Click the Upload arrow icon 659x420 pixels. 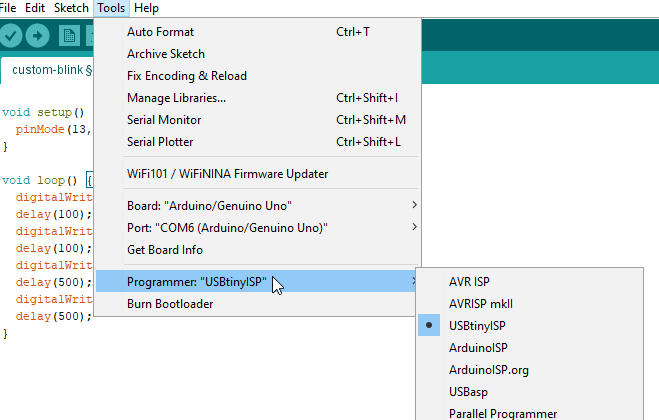(38, 36)
